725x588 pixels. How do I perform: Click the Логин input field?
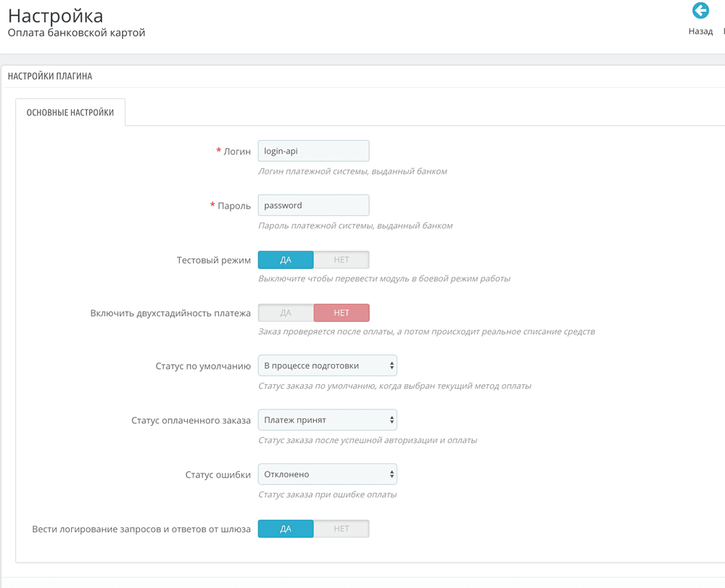[313, 151]
